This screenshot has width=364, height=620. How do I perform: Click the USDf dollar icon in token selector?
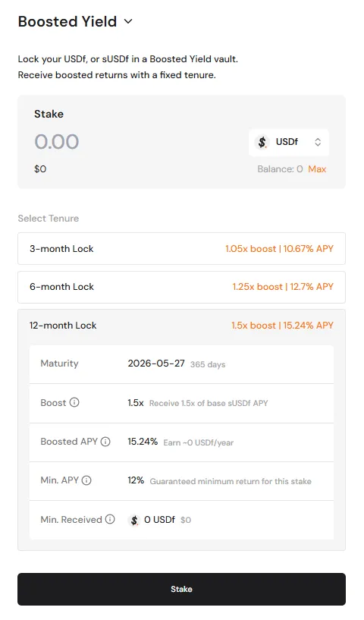tap(262, 142)
